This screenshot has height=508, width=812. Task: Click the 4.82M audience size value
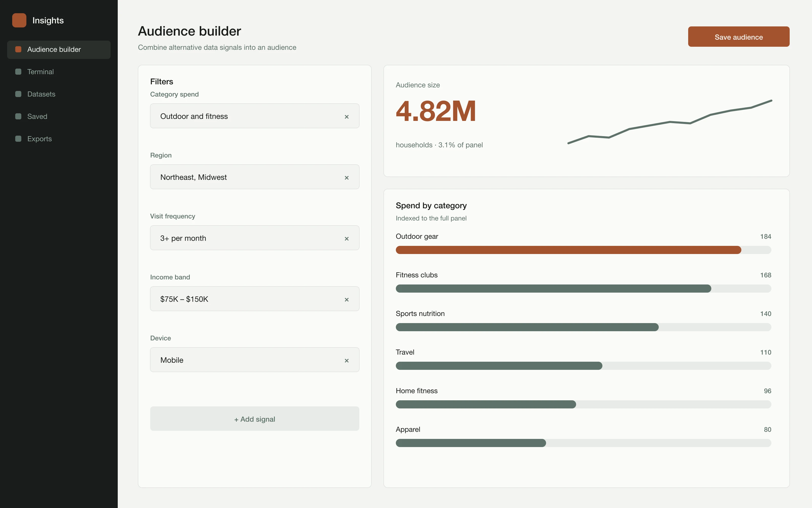436,111
